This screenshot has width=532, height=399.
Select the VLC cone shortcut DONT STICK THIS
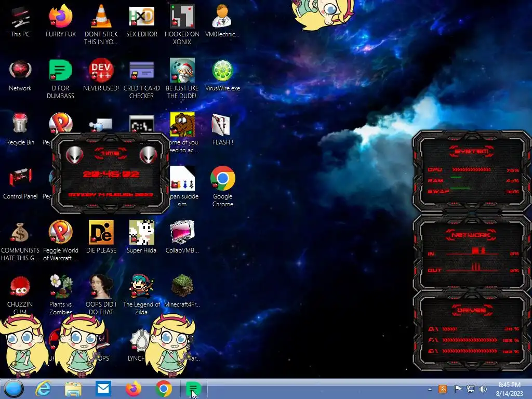tap(101, 16)
